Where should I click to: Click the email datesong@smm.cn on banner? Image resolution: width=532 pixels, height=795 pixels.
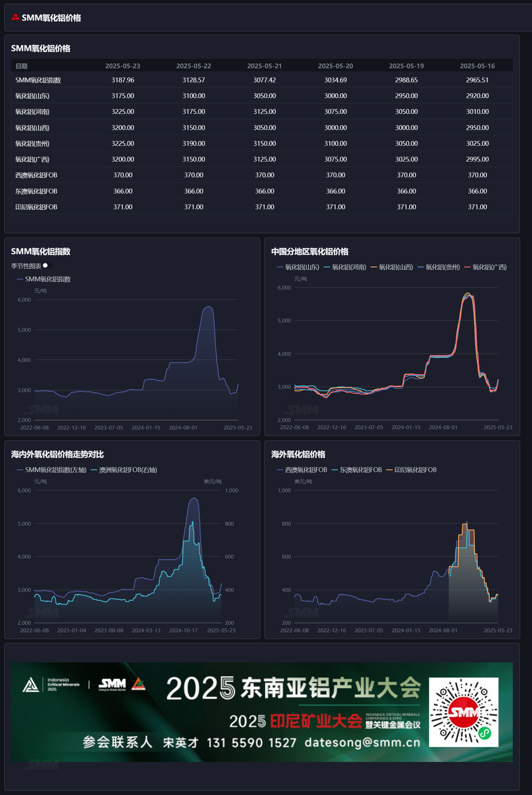click(x=362, y=742)
